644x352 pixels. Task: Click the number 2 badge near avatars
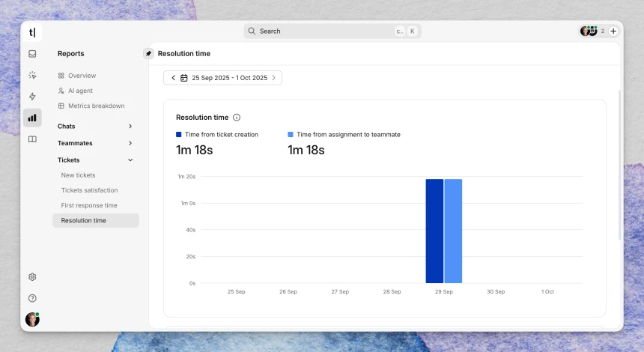pos(603,31)
